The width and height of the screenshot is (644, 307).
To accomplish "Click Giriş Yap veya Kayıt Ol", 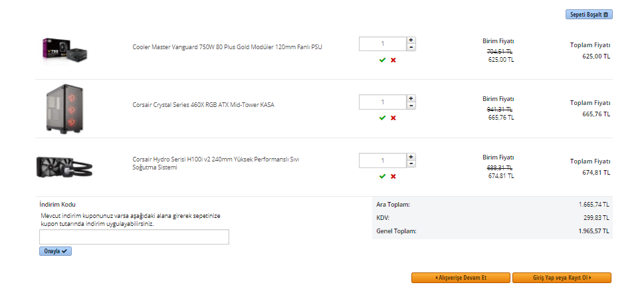I will pos(562,278).
